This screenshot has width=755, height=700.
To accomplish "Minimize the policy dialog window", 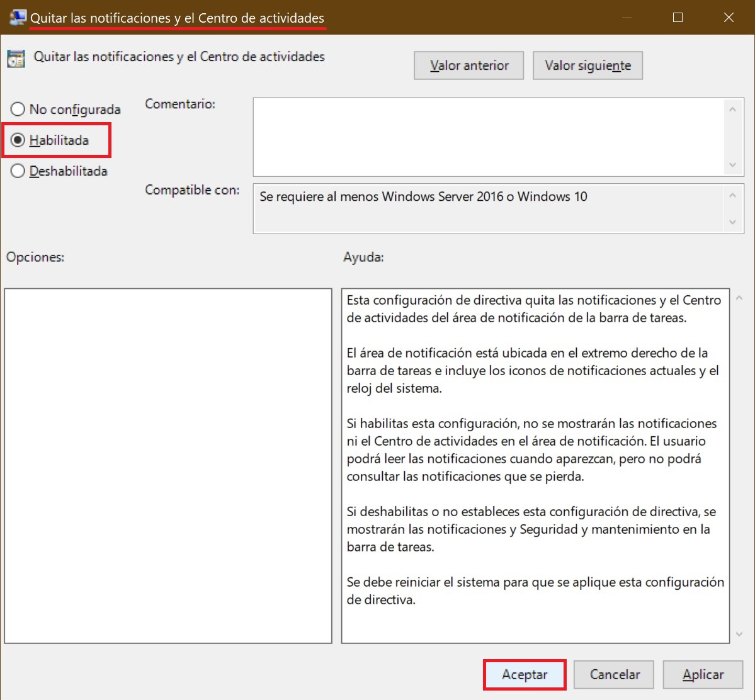I will pos(627,18).
